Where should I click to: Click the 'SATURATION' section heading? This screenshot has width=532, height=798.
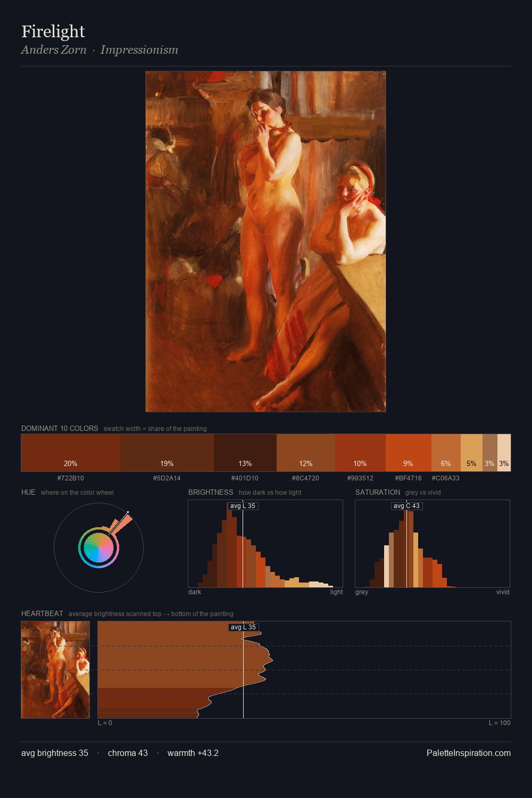(378, 492)
